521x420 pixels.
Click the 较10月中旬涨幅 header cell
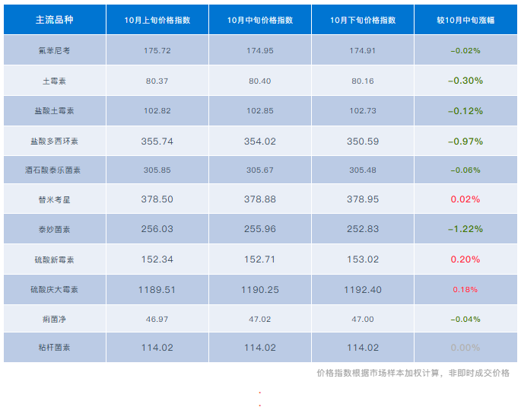(x=465, y=20)
